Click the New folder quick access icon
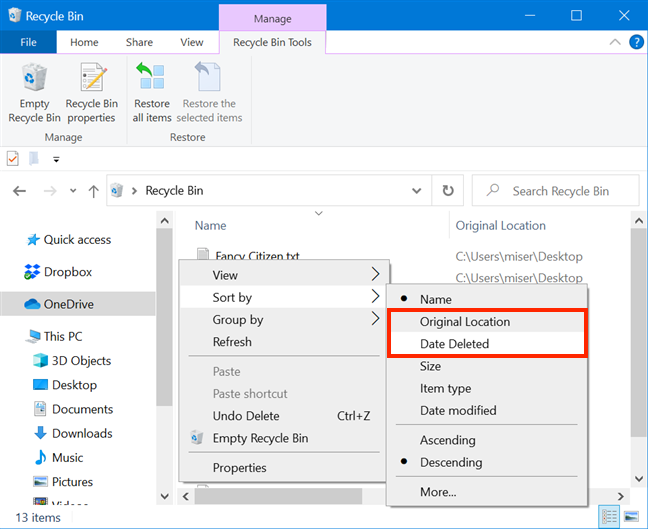 pyautogui.click(x=34, y=159)
